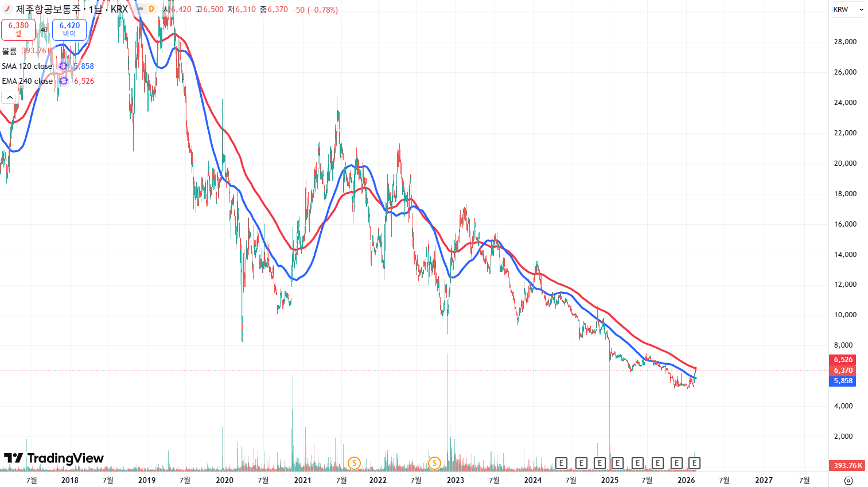Click the change value −50 (−0.78%)
The image size is (868, 487).
[315, 10]
